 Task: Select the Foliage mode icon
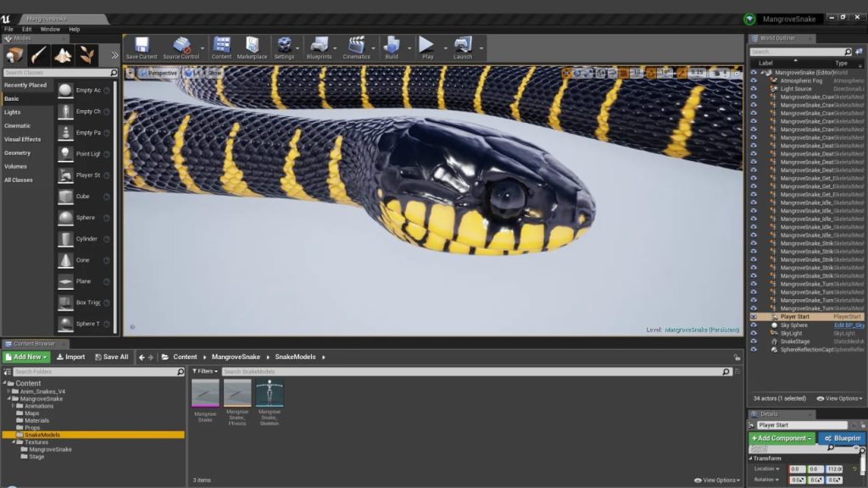86,54
